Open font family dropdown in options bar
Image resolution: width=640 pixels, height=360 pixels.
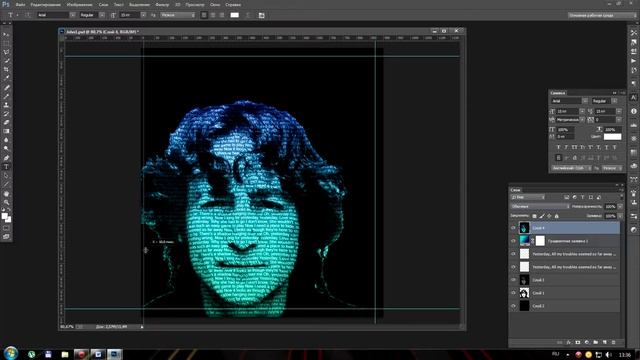[x=72, y=15]
